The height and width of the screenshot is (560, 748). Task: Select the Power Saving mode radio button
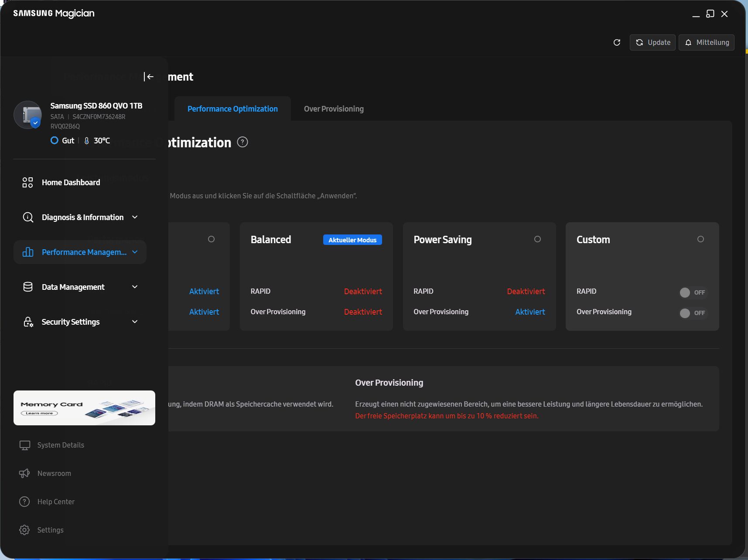click(537, 239)
